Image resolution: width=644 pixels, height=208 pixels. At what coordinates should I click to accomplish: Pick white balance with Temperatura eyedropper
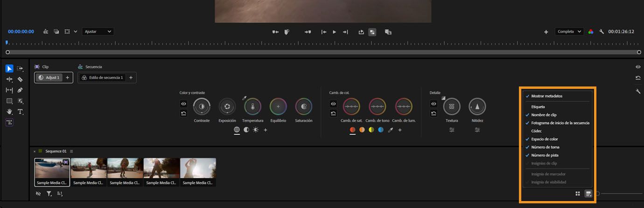tap(244, 98)
